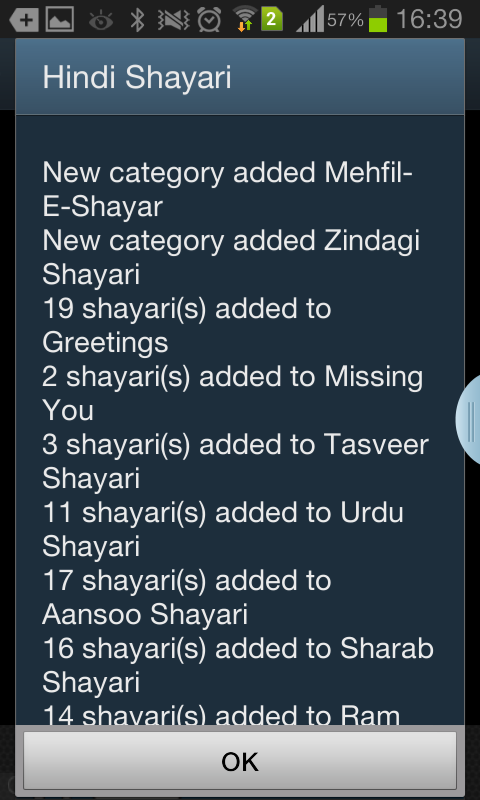
Task: Tap the Hindi Shayari dialog title
Action: pyautogui.click(x=137, y=79)
